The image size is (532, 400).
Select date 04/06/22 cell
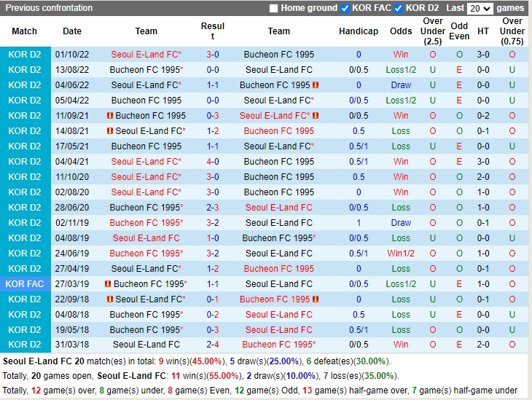pos(72,85)
